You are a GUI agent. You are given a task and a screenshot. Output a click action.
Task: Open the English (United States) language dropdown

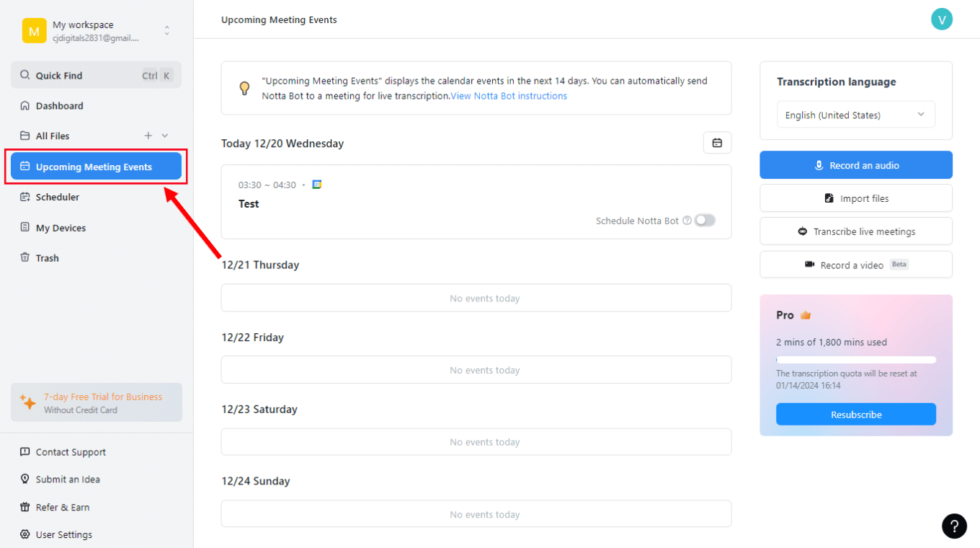(x=856, y=115)
